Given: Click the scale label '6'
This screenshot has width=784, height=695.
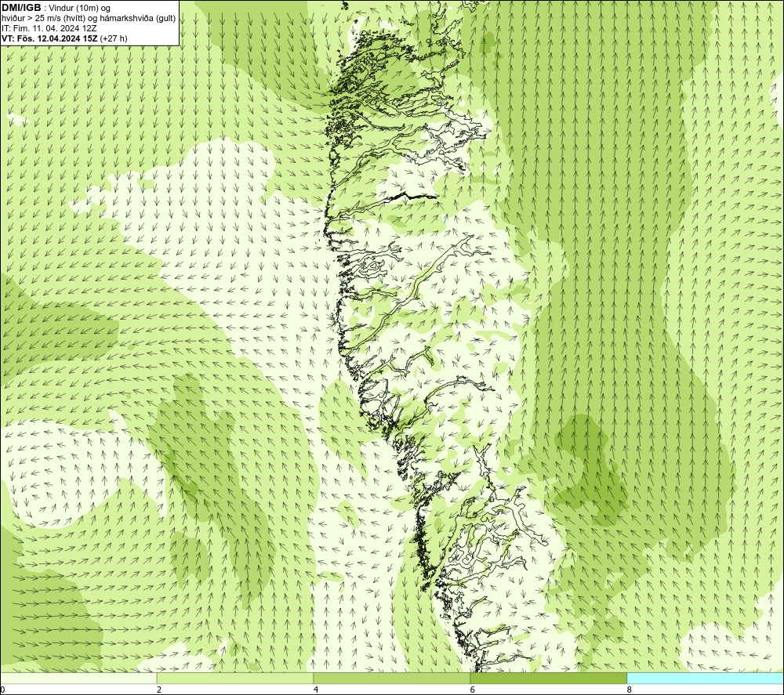Looking at the screenshot, I should click(x=473, y=690).
